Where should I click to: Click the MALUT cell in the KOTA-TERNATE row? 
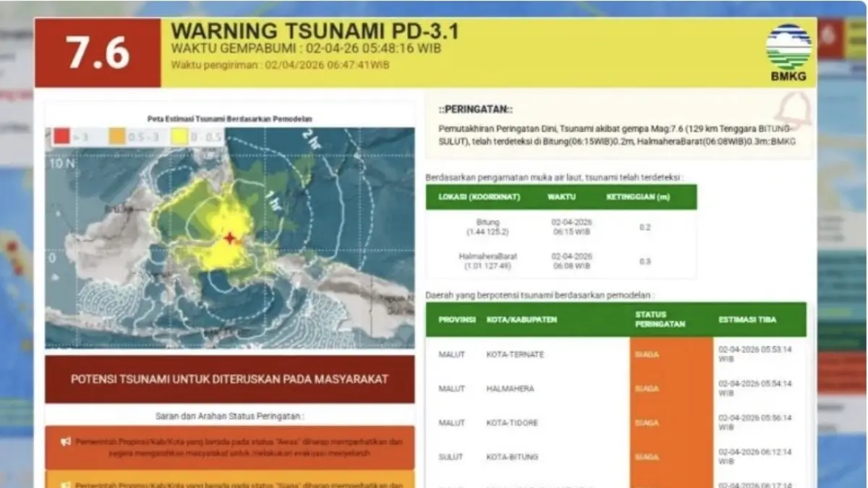point(451,354)
